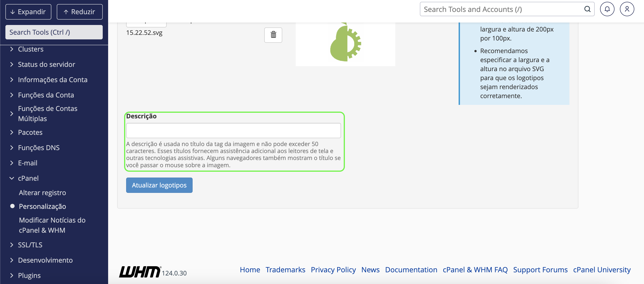Delete the uploaded 15.22.52.svg logo
This screenshot has height=284, width=644.
click(273, 35)
